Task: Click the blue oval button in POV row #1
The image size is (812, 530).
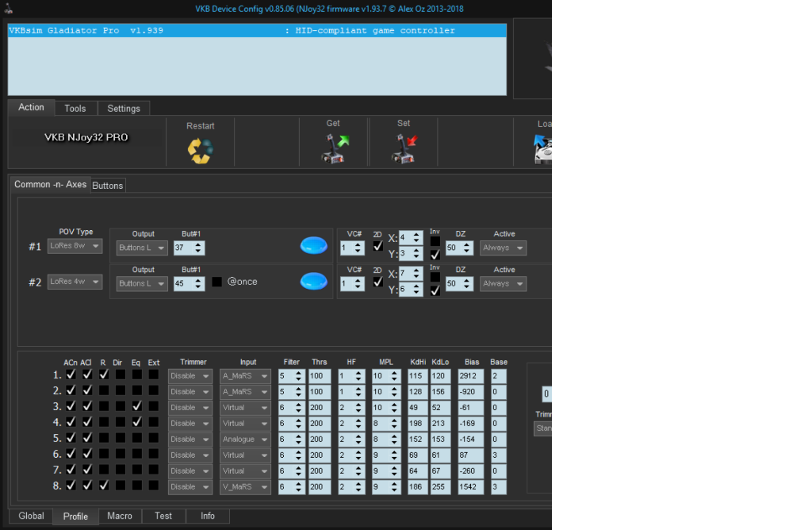Action: (313, 246)
